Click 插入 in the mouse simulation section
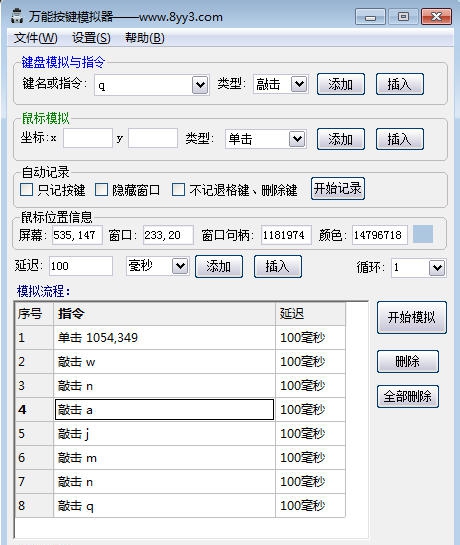The height and width of the screenshot is (545, 460). [x=400, y=139]
